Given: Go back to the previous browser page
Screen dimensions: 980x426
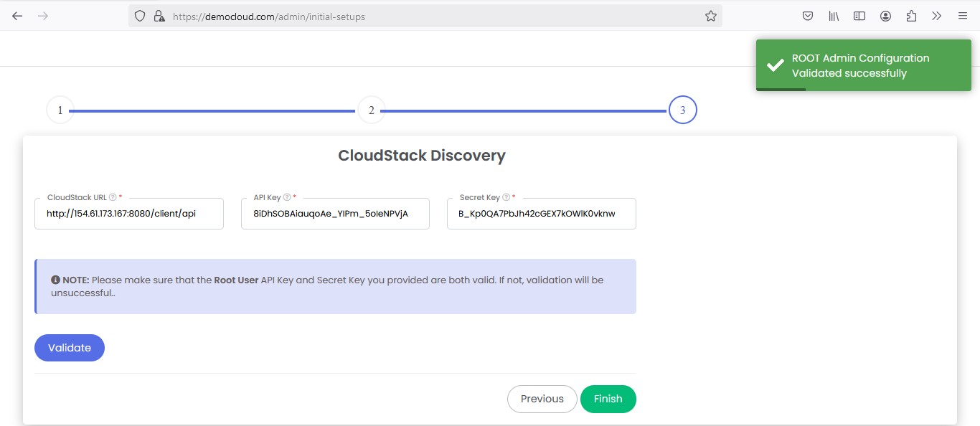Looking at the screenshot, I should click(17, 16).
